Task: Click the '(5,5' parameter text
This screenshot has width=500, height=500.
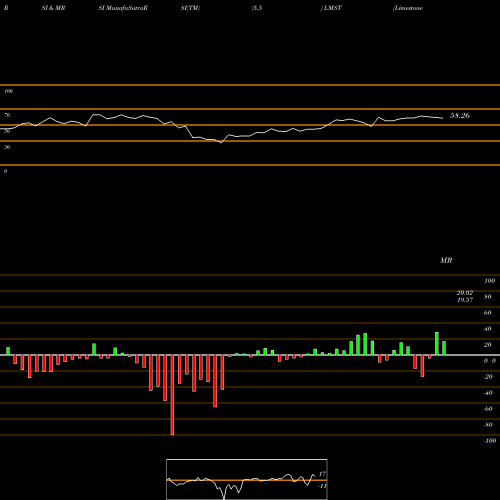Action: (x=257, y=8)
